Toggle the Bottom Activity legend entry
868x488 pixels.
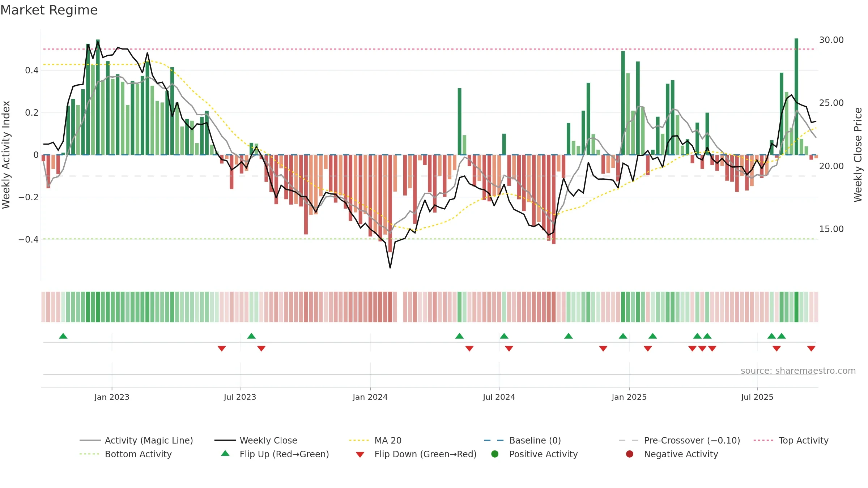125,454
